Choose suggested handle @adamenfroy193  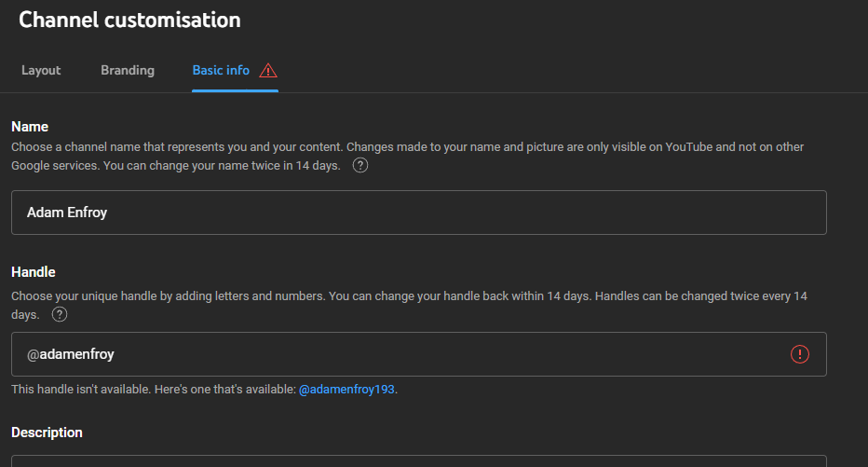point(346,390)
